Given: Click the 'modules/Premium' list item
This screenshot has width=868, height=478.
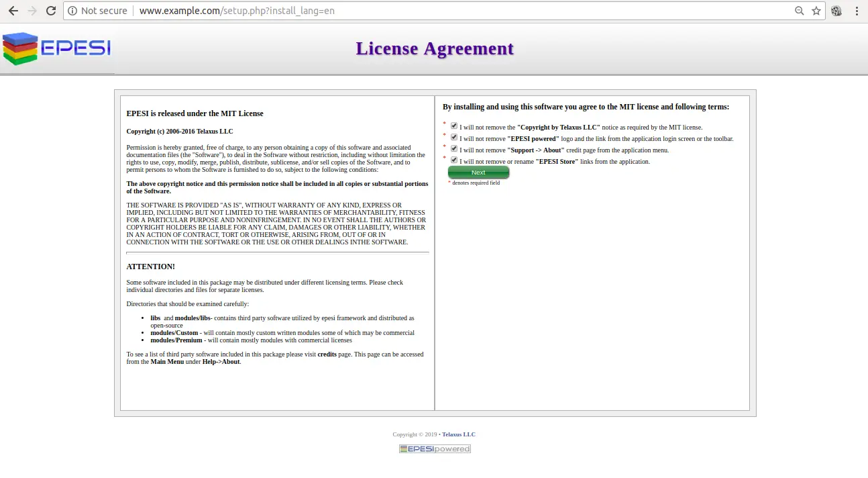Looking at the screenshot, I should tap(251, 340).
